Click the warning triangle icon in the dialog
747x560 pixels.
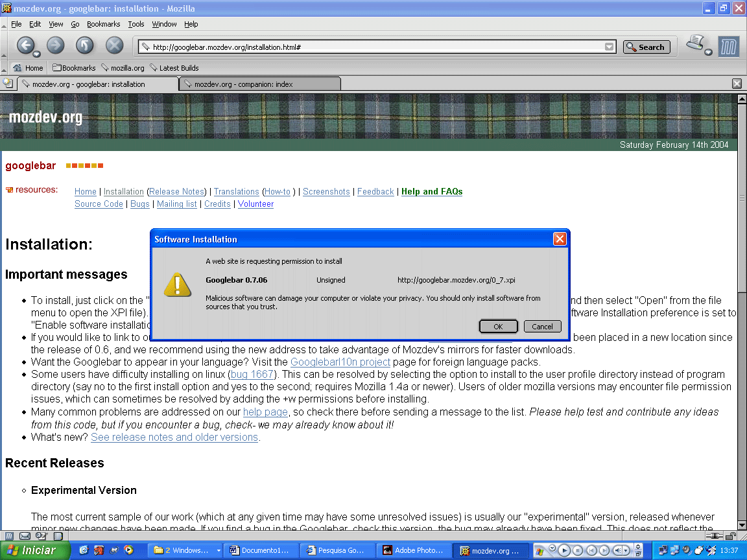[177, 285]
